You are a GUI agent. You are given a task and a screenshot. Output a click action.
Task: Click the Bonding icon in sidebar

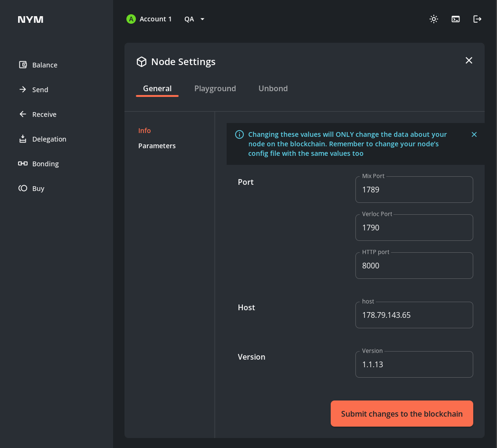(23, 163)
